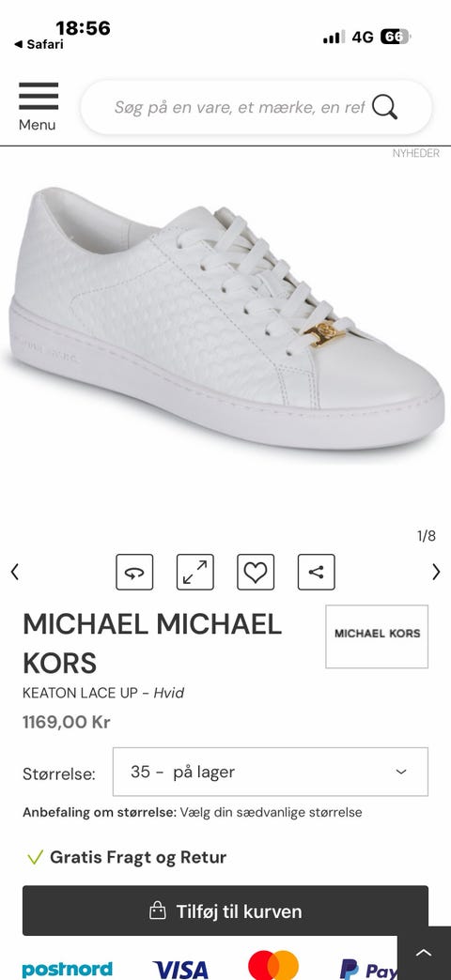Viewport: 451px width, 980px height.
Task: Tap the magnifying glass search icon
Action: [x=384, y=107]
